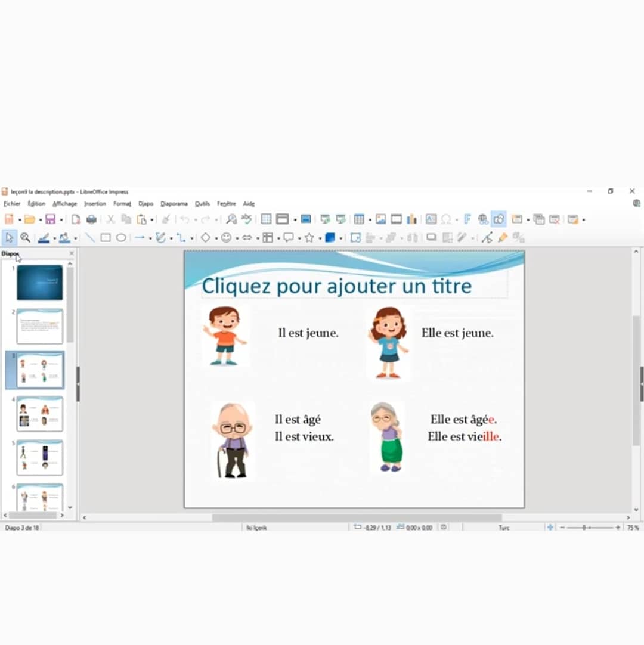Close the Diapos panel

(72, 253)
